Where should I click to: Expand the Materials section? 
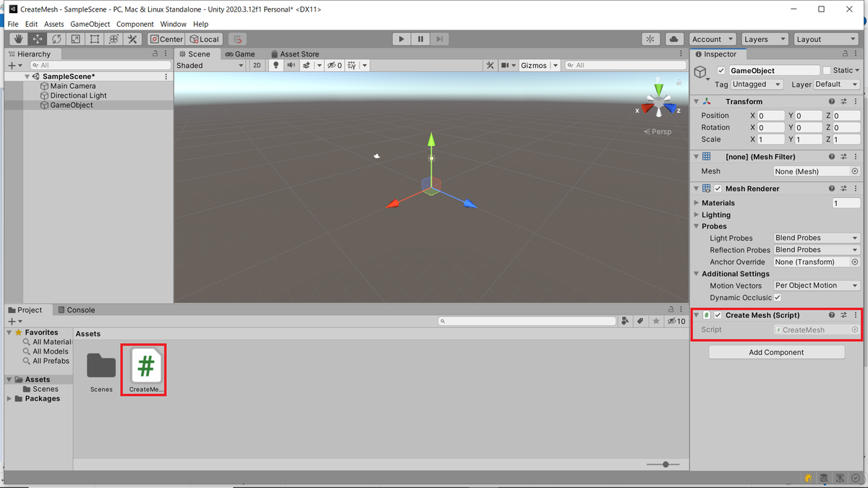pyautogui.click(x=697, y=203)
